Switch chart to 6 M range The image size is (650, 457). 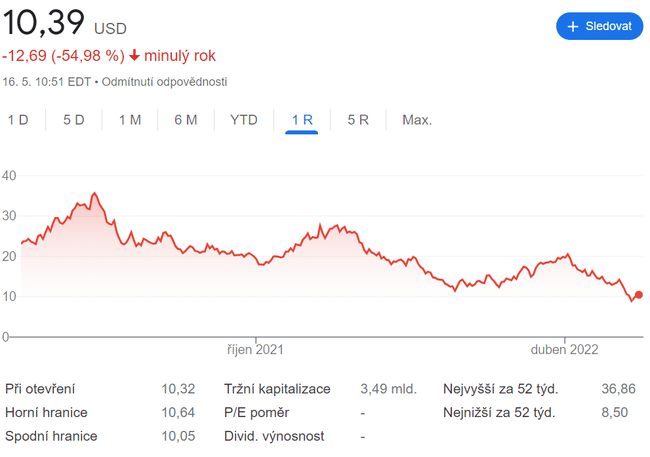(x=185, y=120)
